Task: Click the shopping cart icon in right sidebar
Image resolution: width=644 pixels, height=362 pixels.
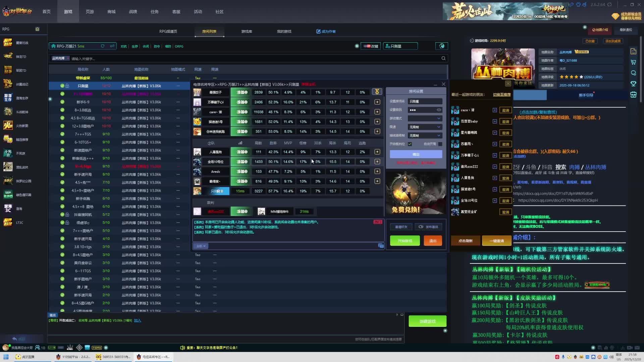Action: tap(633, 62)
